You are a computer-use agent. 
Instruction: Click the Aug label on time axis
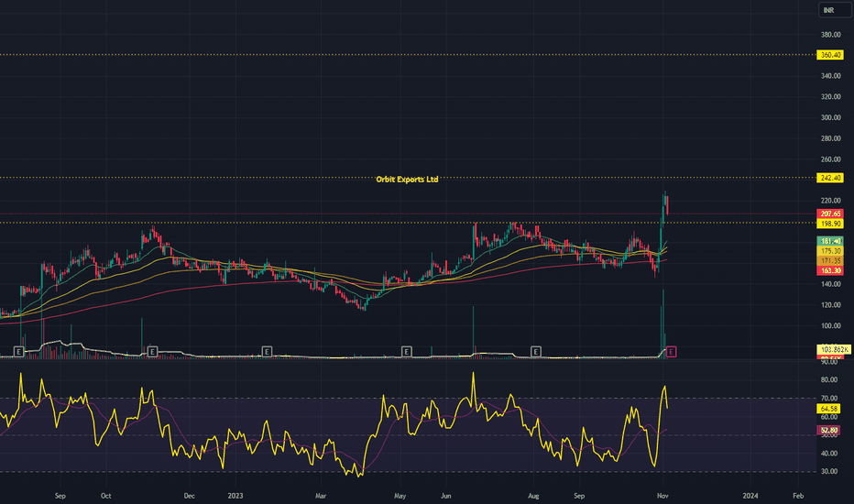pyautogui.click(x=533, y=496)
